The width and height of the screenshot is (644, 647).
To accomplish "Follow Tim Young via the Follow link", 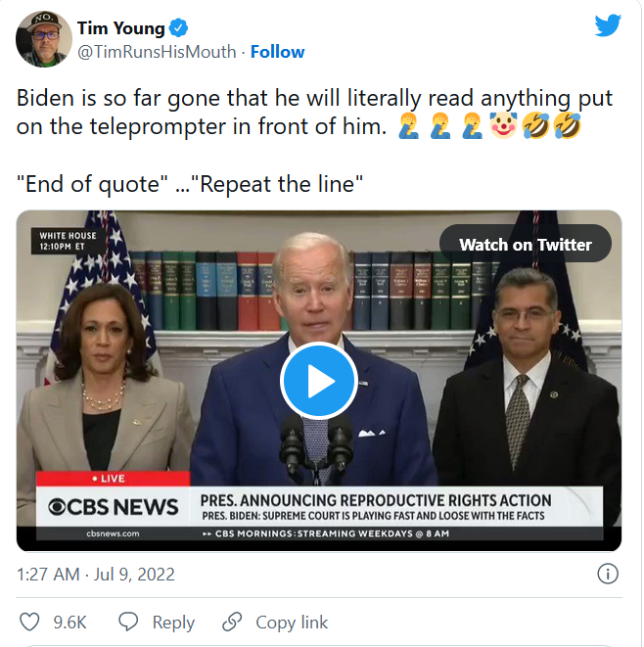I will (x=277, y=52).
